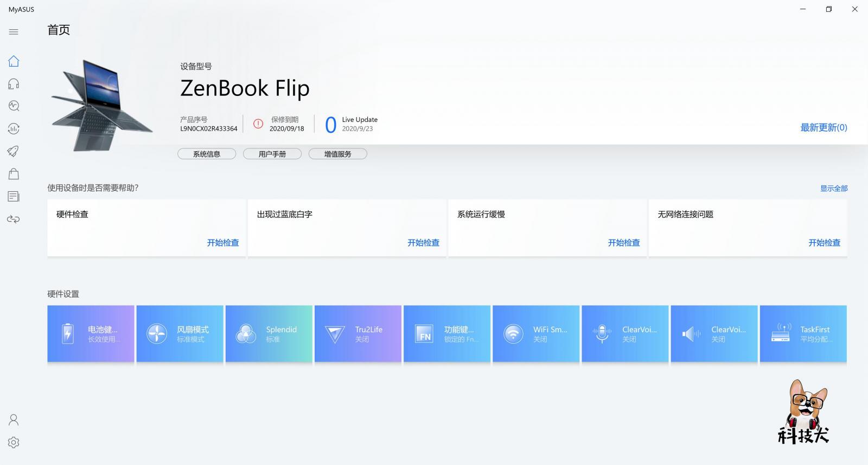Viewport: 868px width, 465px height.
Task: Start check for 出现过蓝底白字
Action: (424, 243)
